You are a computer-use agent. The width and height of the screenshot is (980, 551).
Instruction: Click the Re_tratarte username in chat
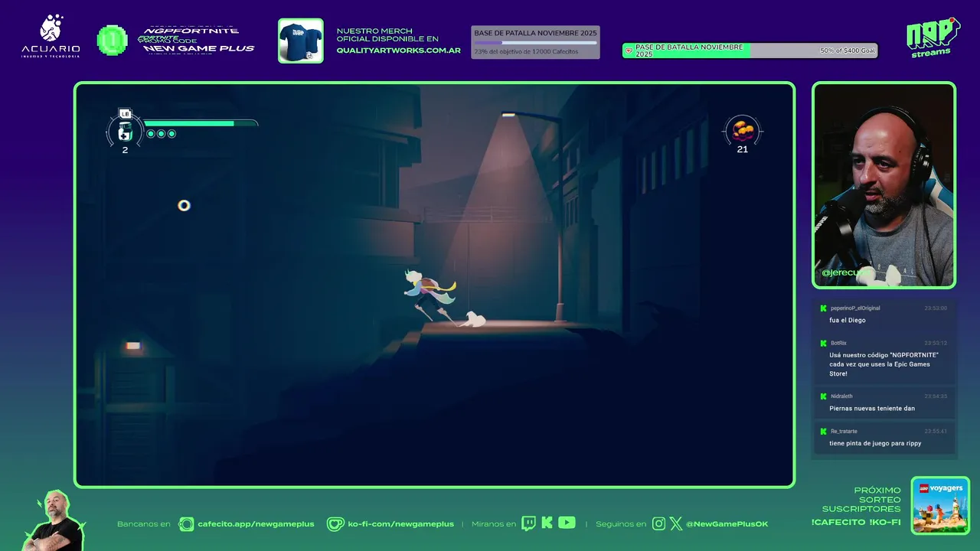(844, 432)
